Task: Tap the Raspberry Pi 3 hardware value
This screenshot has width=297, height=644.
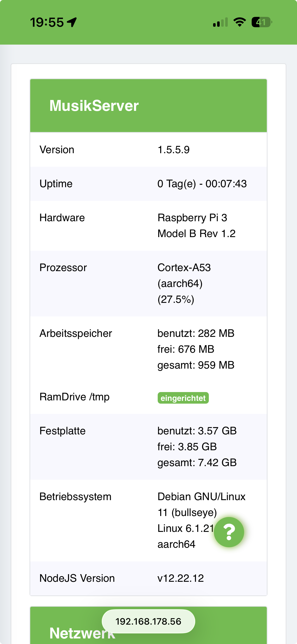Action: (x=192, y=218)
